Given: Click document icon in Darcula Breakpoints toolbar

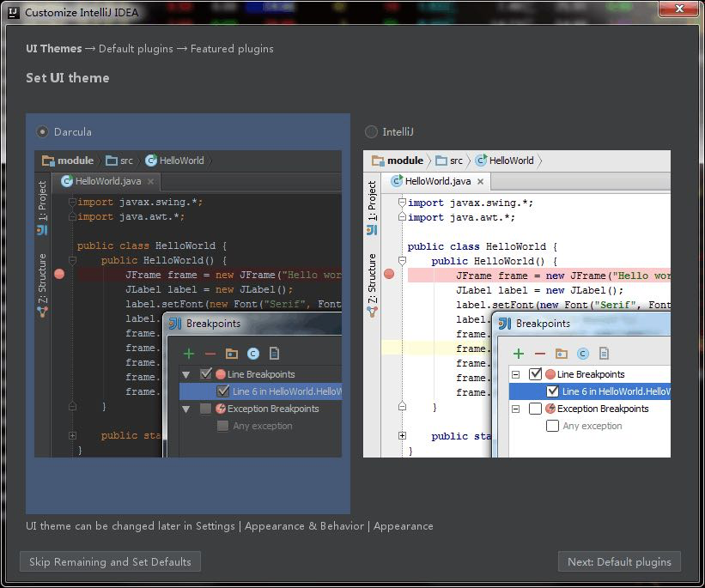Looking at the screenshot, I should (x=274, y=354).
